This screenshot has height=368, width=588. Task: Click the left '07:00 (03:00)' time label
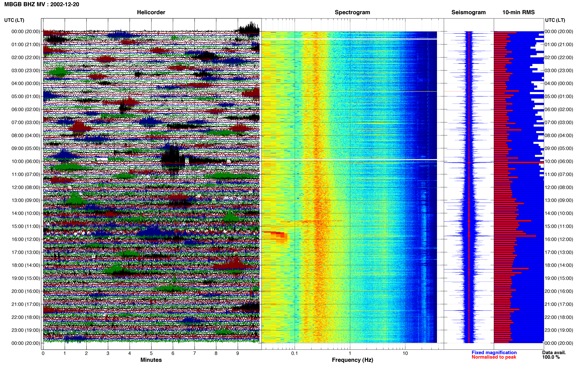point(26,122)
